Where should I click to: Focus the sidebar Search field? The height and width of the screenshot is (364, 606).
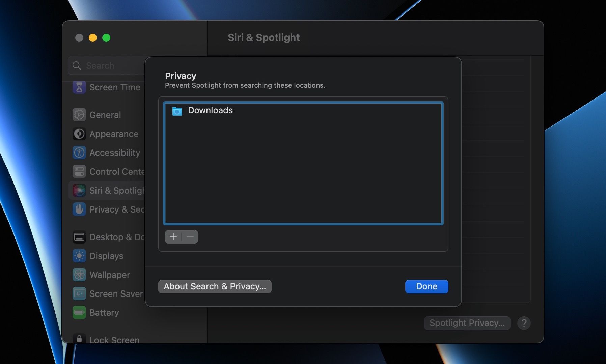click(x=107, y=66)
